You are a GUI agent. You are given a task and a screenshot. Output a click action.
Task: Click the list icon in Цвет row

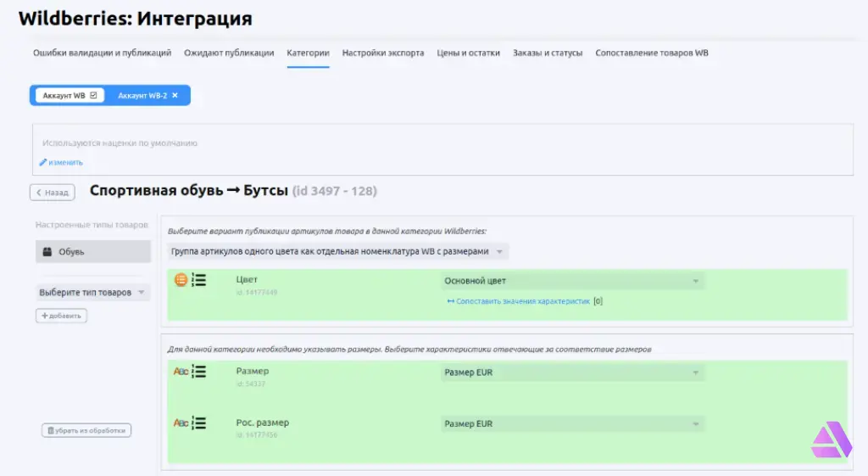(x=198, y=280)
